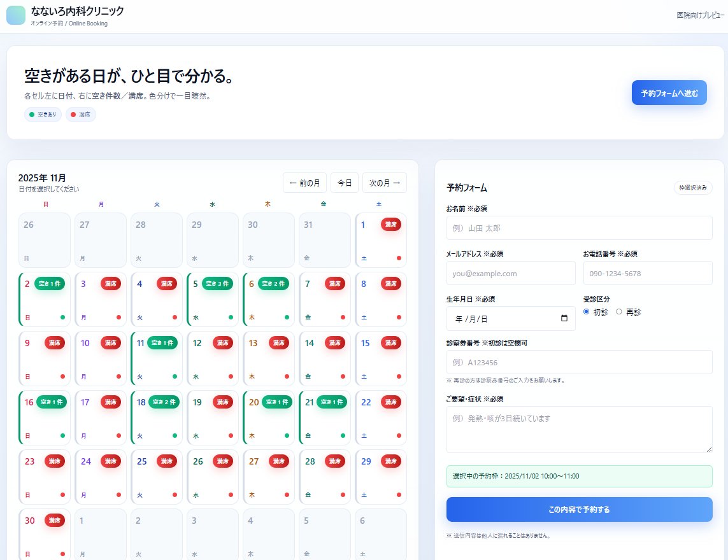Select November 6 with 空き2件
The width and height of the screenshot is (728, 560).
click(269, 300)
